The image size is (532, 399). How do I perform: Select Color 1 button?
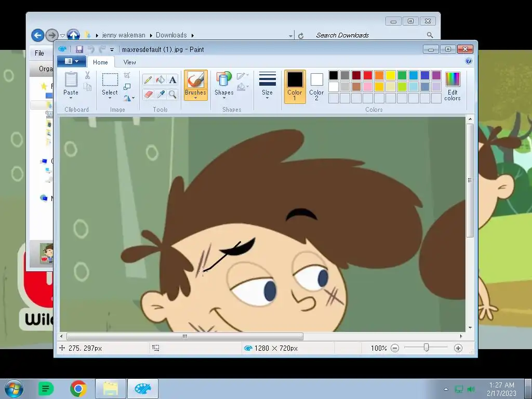click(295, 87)
